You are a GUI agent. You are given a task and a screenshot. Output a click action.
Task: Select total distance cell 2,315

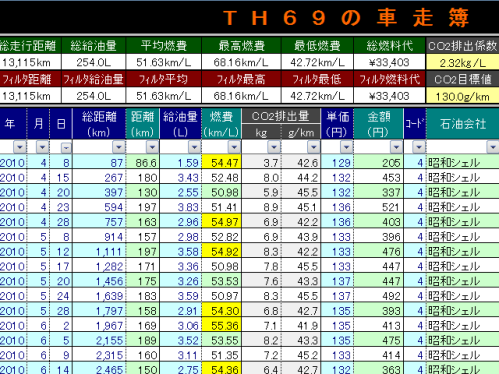pos(99,355)
